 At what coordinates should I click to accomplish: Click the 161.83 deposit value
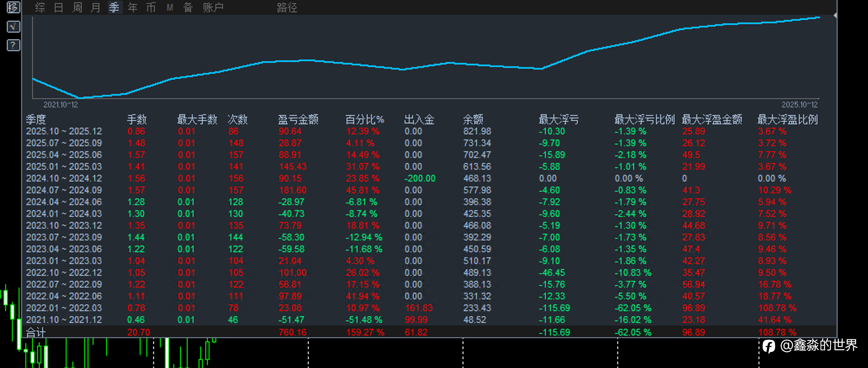(418, 308)
